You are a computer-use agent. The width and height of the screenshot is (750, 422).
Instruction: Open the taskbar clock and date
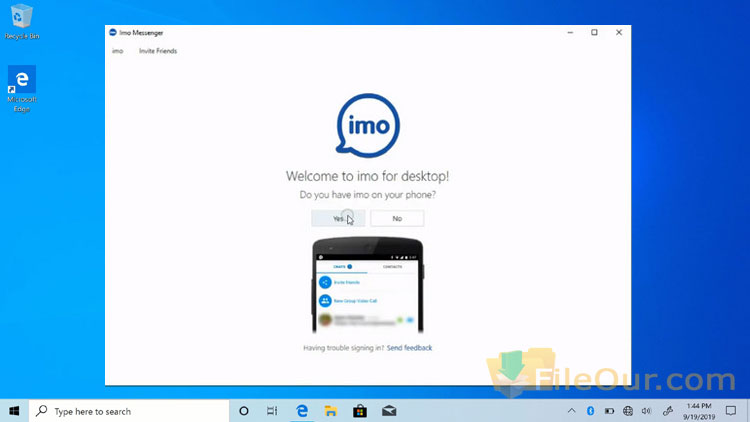(699, 411)
